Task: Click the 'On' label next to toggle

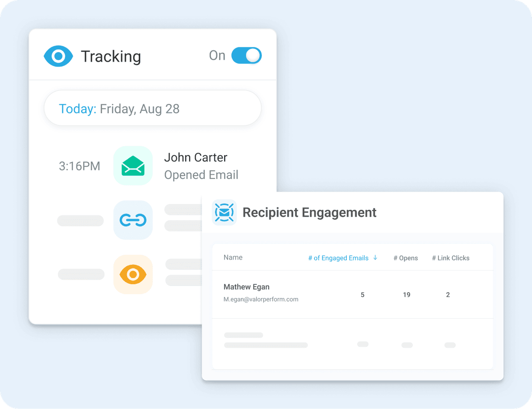Action: click(x=217, y=56)
